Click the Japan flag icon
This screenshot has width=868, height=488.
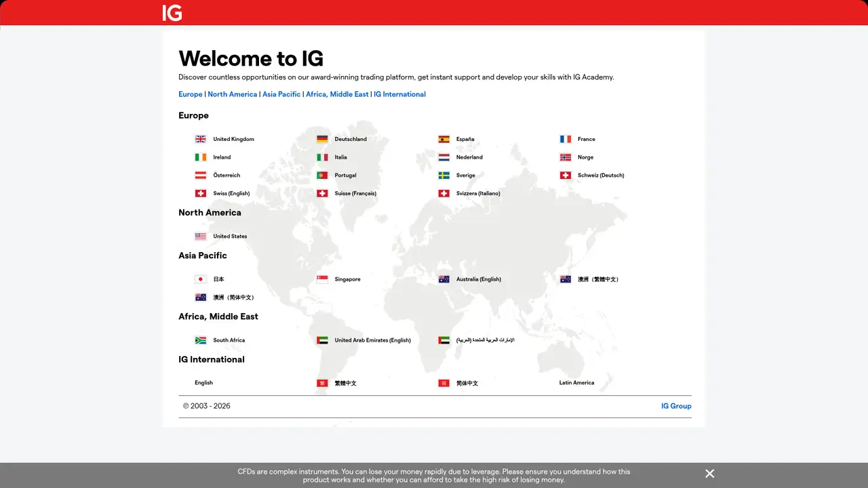[201, 279]
